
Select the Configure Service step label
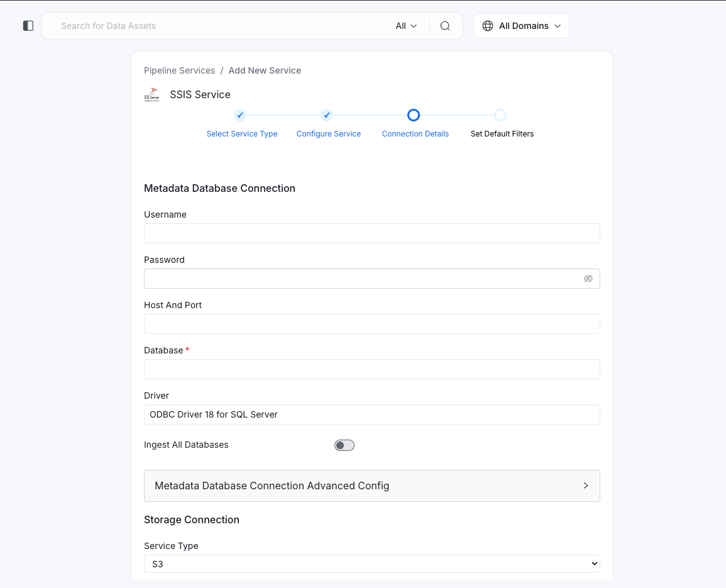click(x=328, y=133)
